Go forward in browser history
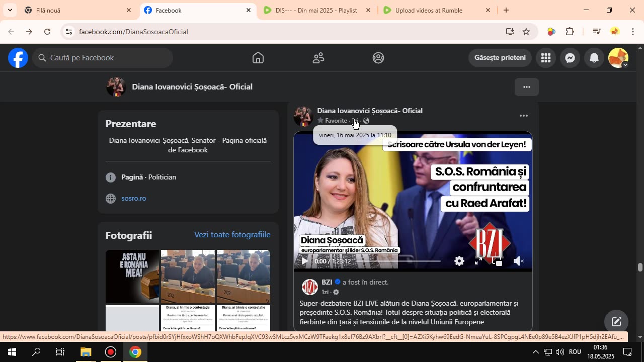Screen dimensions: 644x362 click(x=29, y=32)
